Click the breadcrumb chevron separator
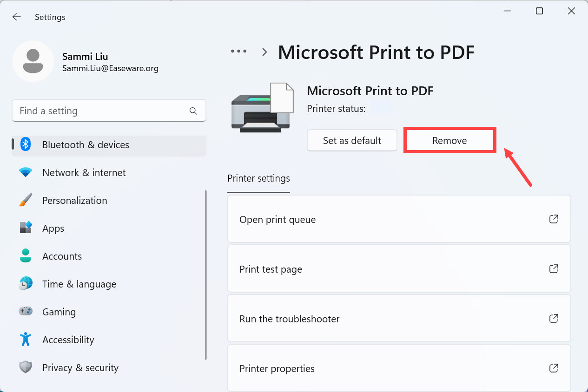 pos(264,52)
